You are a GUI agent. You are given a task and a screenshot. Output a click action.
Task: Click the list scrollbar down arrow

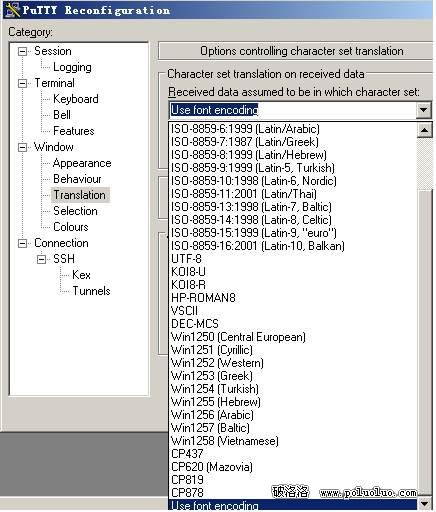(x=424, y=504)
